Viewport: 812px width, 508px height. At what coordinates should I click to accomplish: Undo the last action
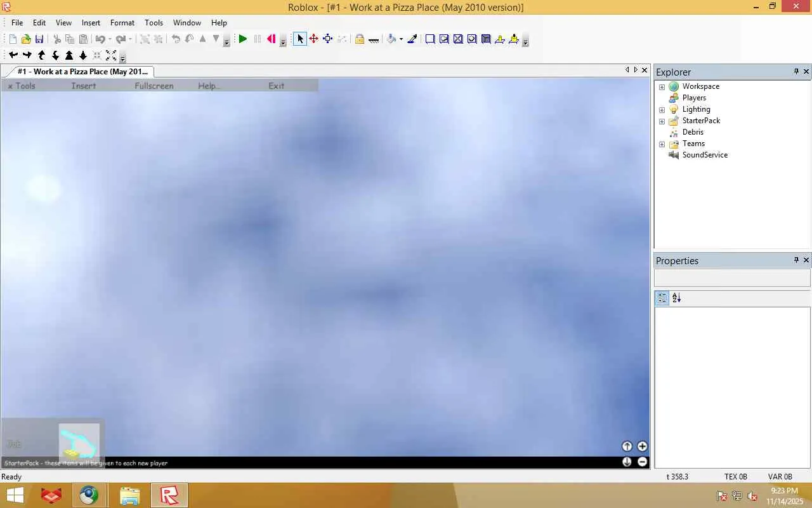(x=100, y=39)
